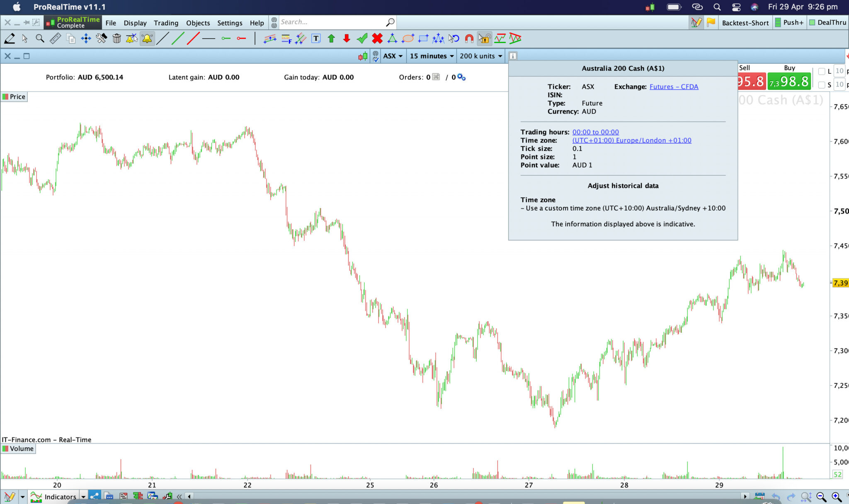Open the 15 minutes timeframe dropdown
Screen dimensions: 849x504
pyautogui.click(x=432, y=56)
